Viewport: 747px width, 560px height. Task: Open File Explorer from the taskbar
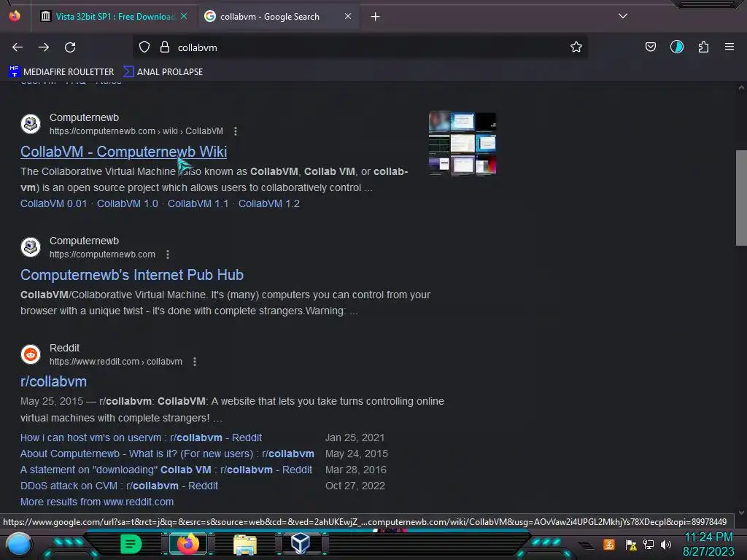coord(245,545)
